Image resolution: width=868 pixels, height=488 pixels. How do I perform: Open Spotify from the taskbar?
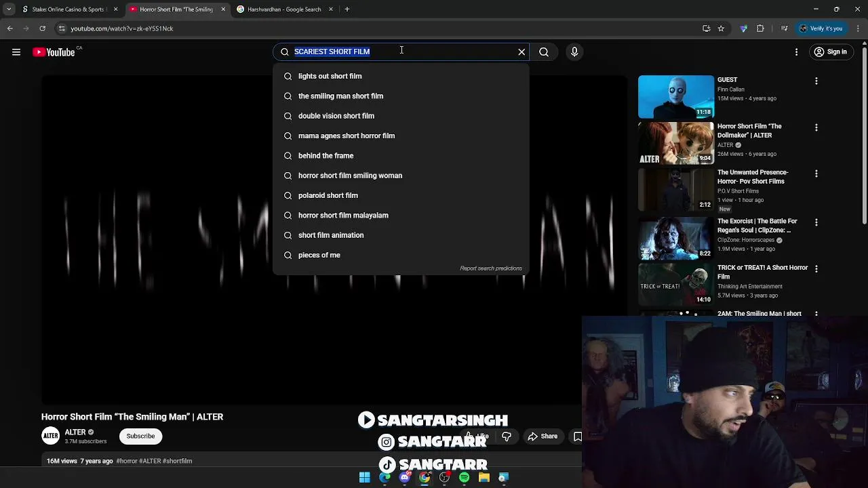click(x=464, y=478)
